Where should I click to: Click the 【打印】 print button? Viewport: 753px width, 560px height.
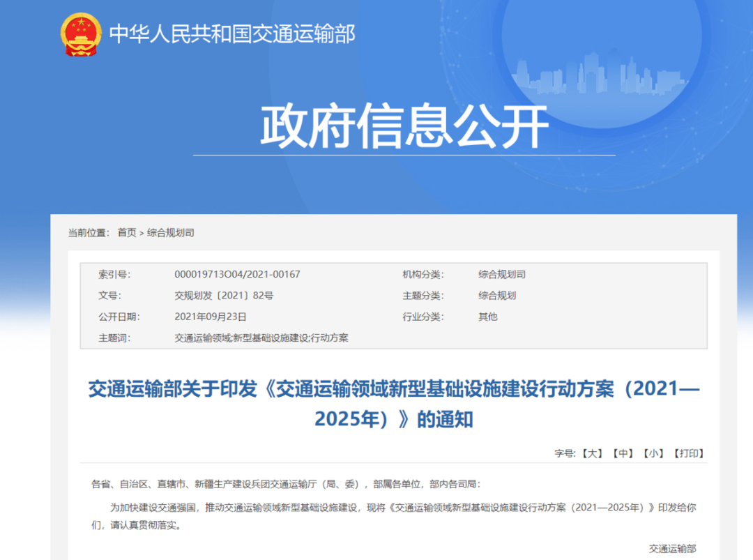tap(689, 453)
